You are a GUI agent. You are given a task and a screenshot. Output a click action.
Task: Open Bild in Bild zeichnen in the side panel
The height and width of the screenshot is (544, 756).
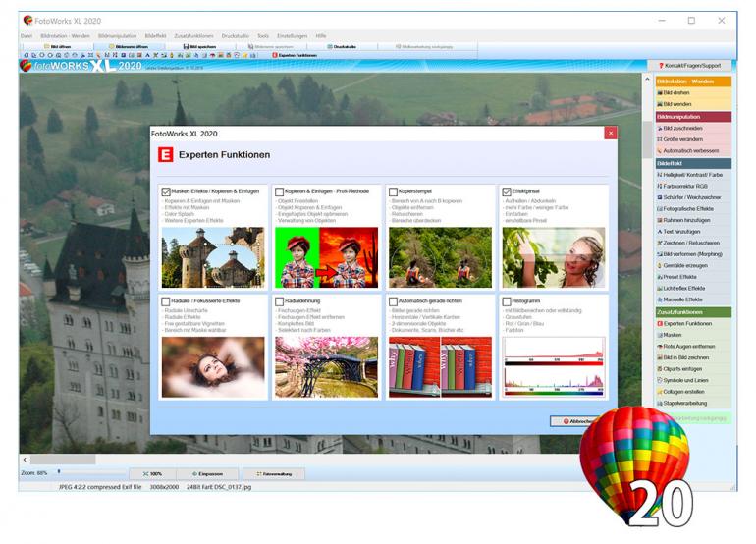pos(693,357)
